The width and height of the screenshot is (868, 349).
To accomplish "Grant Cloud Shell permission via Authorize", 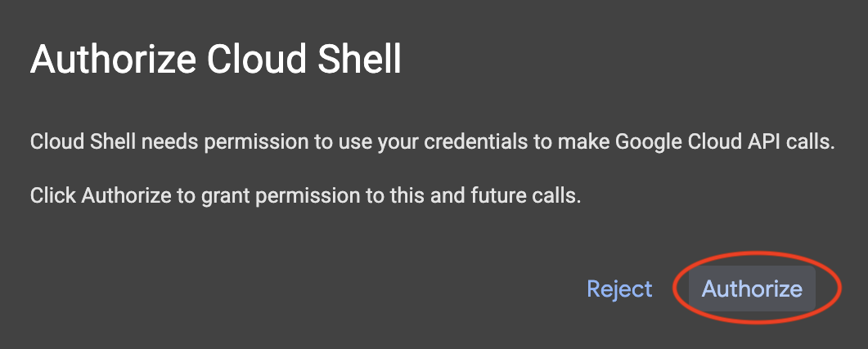I will [752, 289].
